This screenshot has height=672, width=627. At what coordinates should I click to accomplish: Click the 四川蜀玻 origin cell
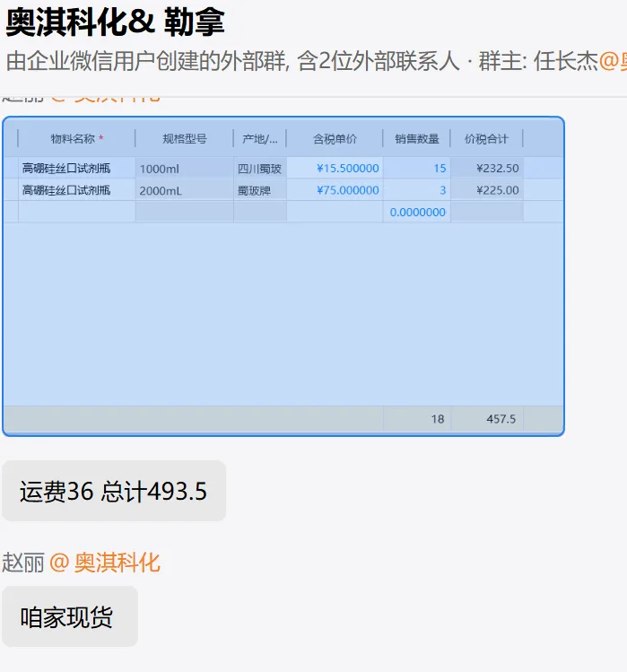pyautogui.click(x=260, y=169)
